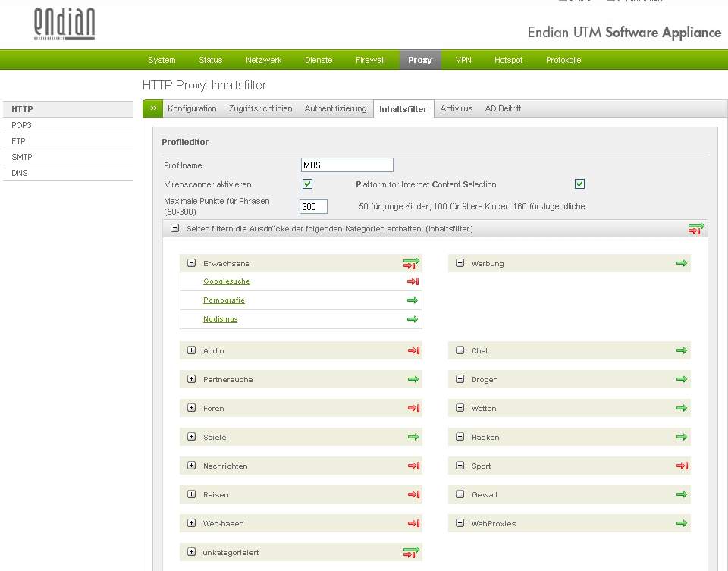This screenshot has height=571, width=728.
Task: Collapse the Inhaltsfilter section header
Action: click(174, 228)
